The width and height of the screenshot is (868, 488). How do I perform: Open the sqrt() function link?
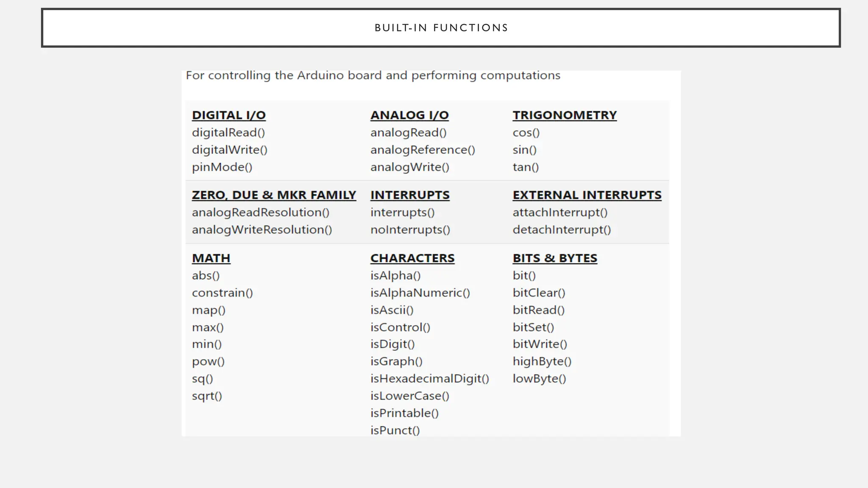coord(207,396)
